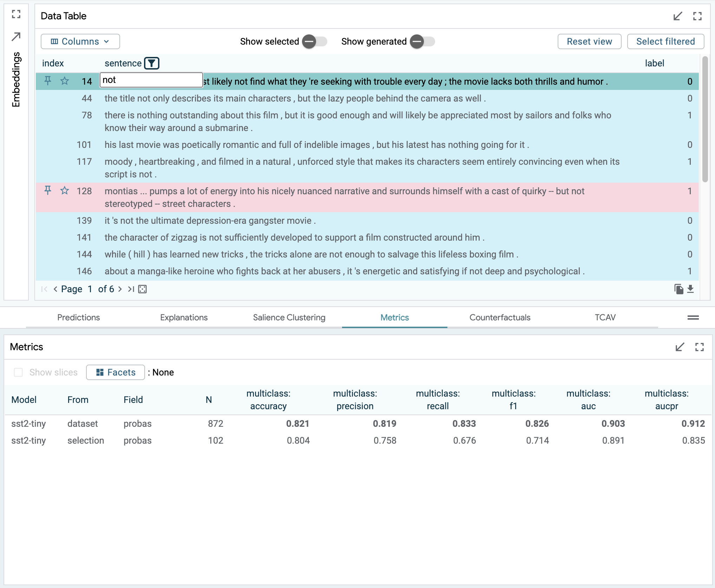715x588 pixels.
Task: Toggle the Show generated switch
Action: click(422, 41)
